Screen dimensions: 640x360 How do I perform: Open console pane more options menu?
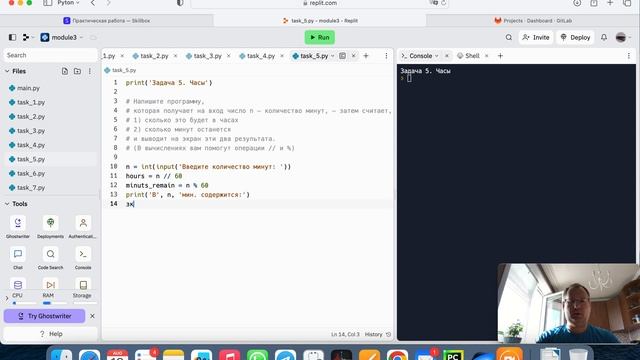pyautogui.click(x=629, y=56)
